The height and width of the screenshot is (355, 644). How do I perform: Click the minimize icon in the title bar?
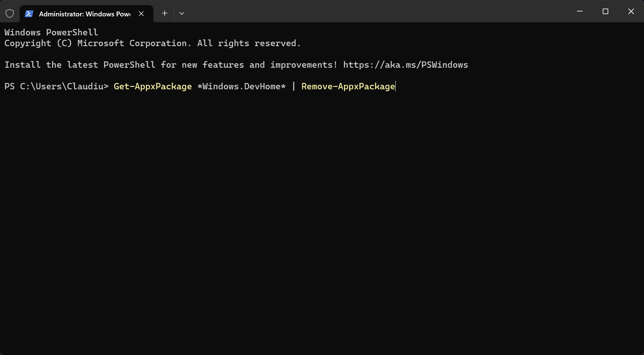tap(579, 12)
